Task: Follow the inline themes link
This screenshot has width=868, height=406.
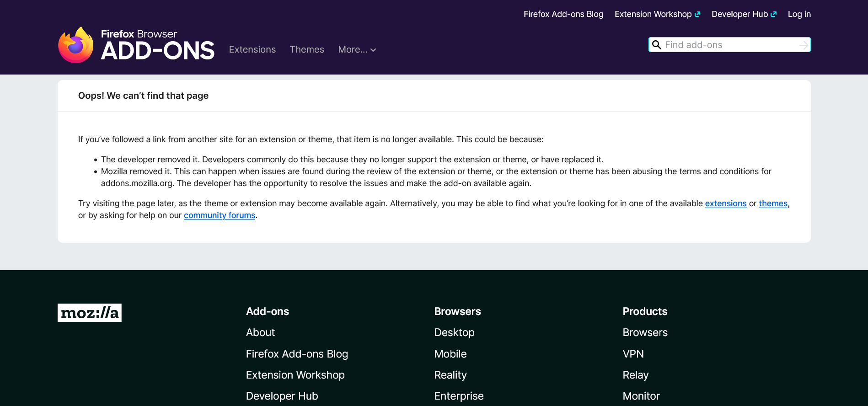Action: 773,203
